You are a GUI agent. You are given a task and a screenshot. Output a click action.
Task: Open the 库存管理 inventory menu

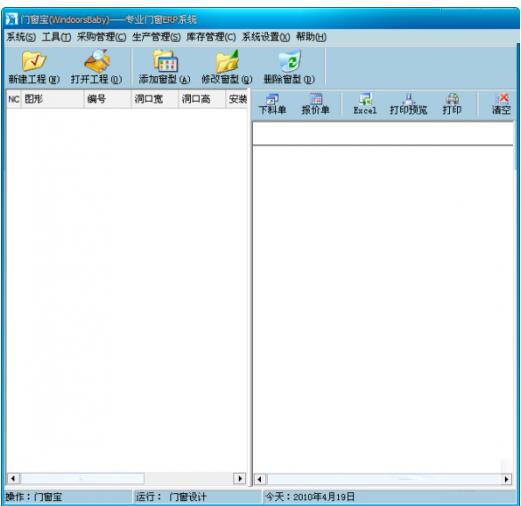pos(211,37)
